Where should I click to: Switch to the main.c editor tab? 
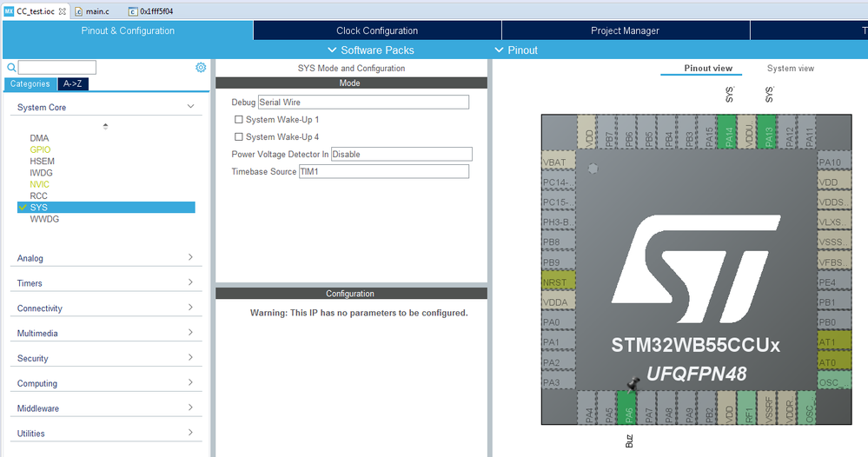[92, 11]
